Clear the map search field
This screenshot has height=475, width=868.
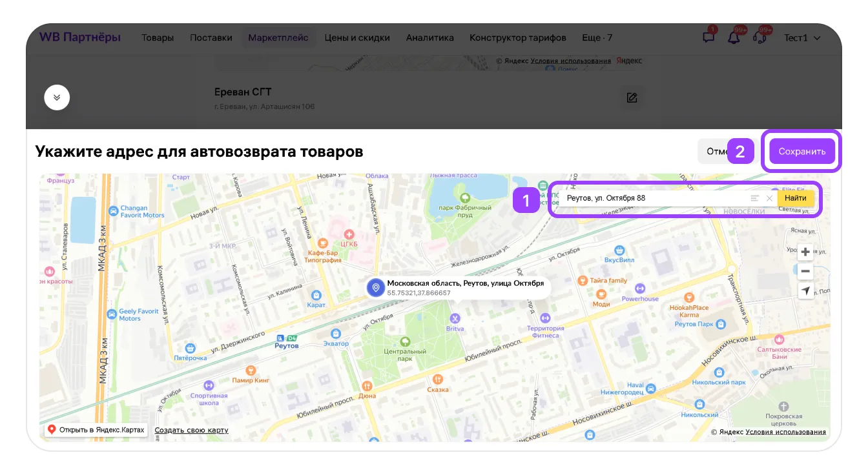(769, 198)
